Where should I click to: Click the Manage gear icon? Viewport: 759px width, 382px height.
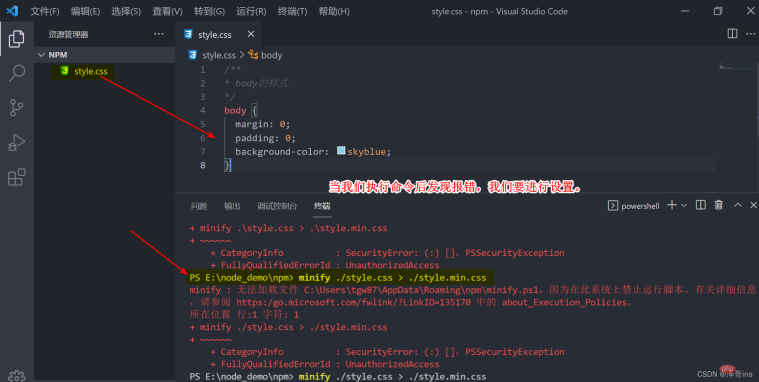coord(16,376)
